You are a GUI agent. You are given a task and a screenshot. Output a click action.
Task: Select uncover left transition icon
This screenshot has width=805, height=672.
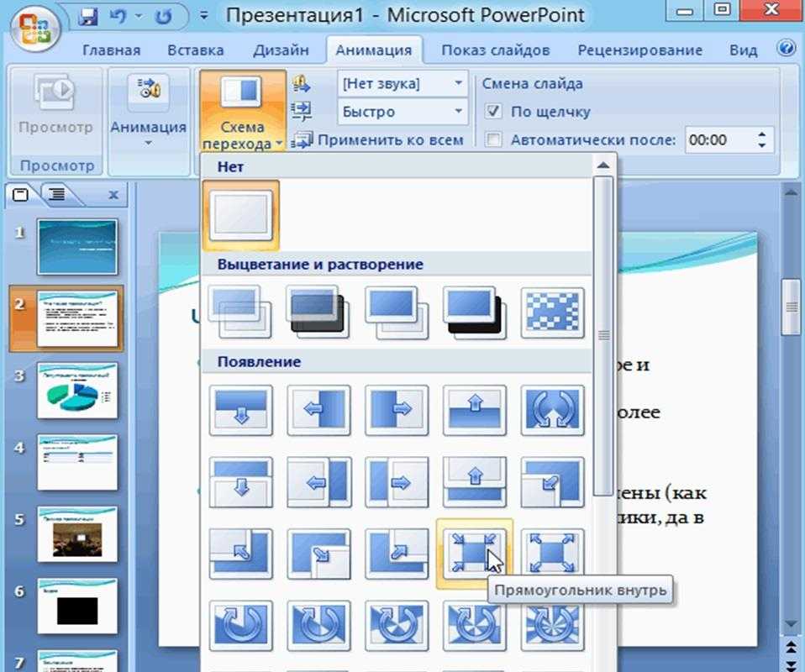tap(318, 482)
